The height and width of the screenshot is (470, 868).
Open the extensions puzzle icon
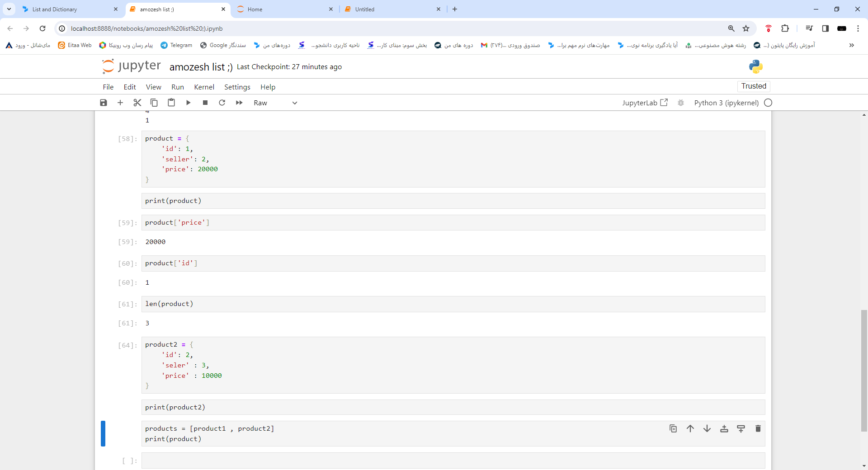click(785, 28)
